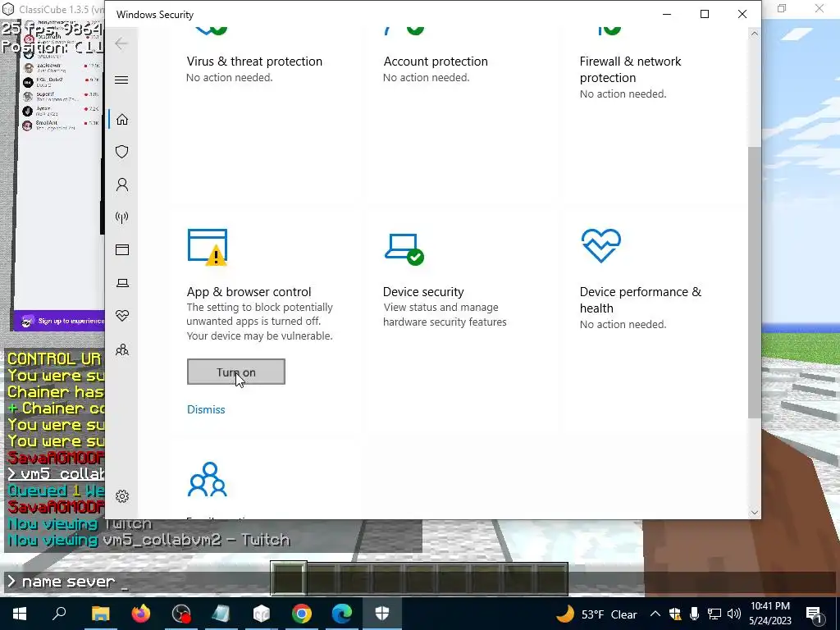Open File Explorer from the taskbar

point(100,614)
